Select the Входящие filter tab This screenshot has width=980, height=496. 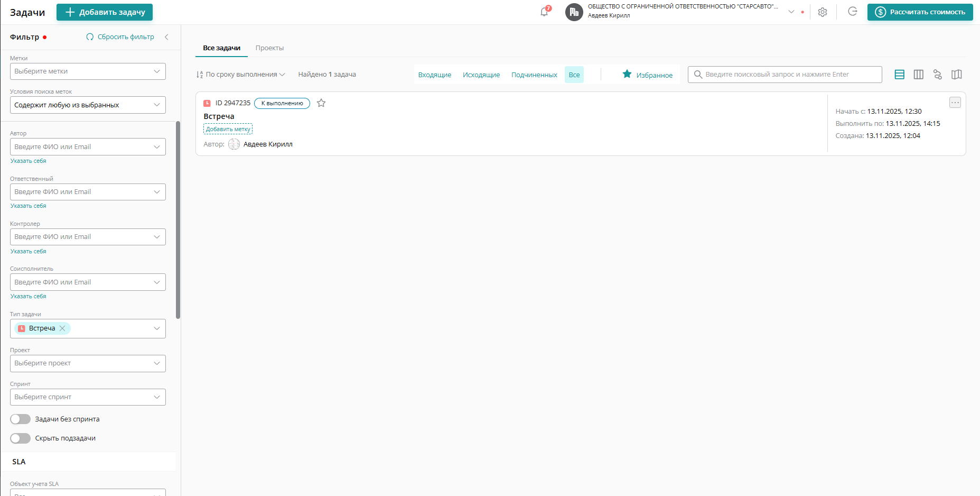tap(435, 75)
